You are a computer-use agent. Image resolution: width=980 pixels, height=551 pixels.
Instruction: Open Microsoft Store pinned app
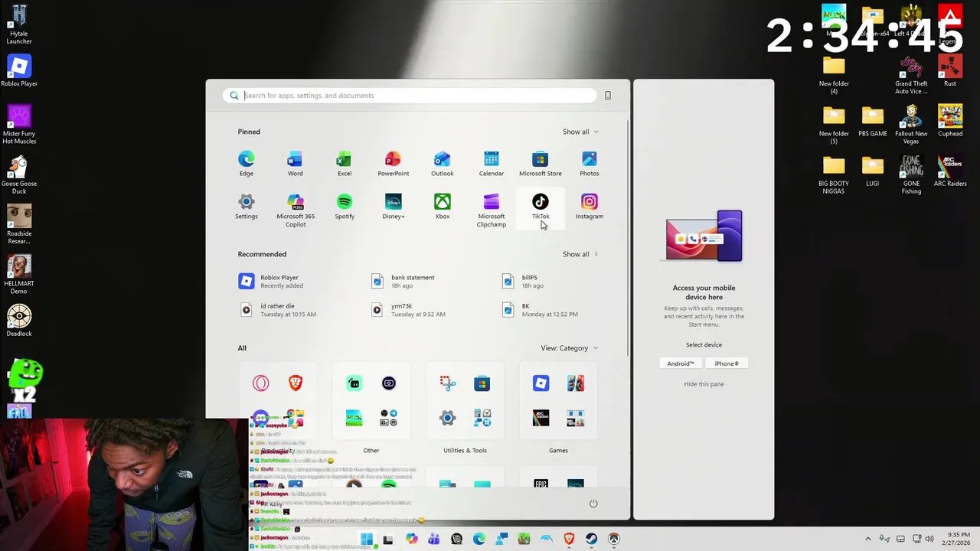[x=540, y=164]
